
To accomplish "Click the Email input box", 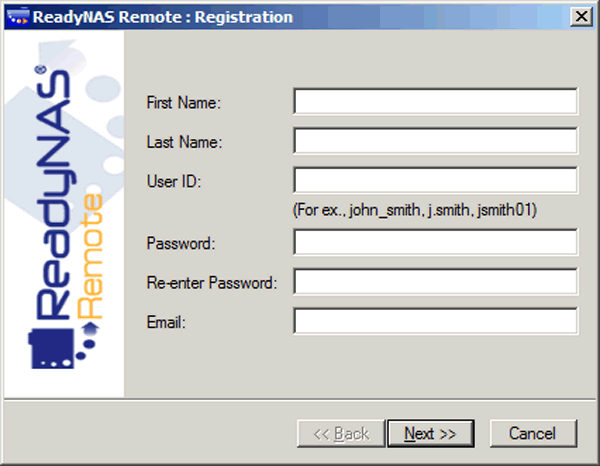I will [x=435, y=321].
